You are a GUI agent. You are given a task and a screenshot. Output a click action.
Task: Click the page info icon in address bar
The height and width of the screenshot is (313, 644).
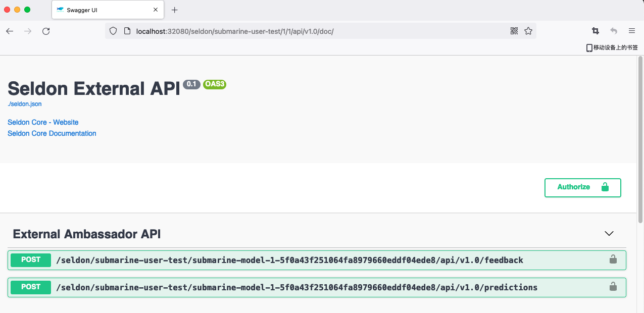127,31
